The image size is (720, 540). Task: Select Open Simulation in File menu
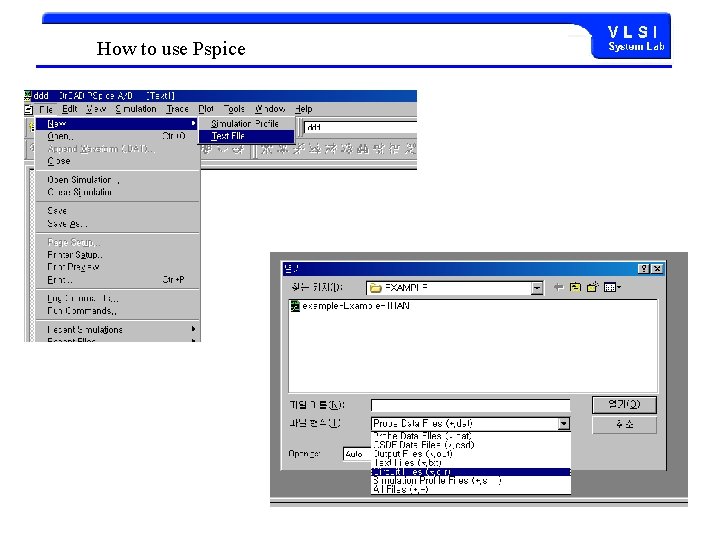[117, 180]
